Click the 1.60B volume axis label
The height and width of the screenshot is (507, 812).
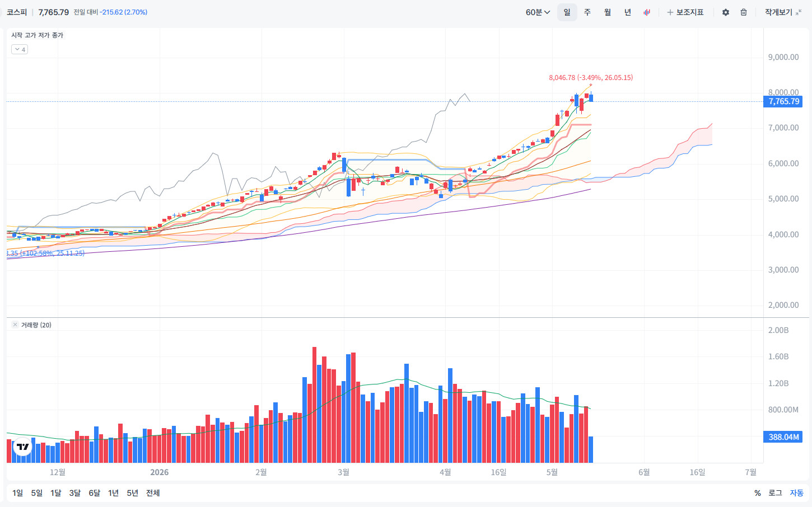pos(778,356)
